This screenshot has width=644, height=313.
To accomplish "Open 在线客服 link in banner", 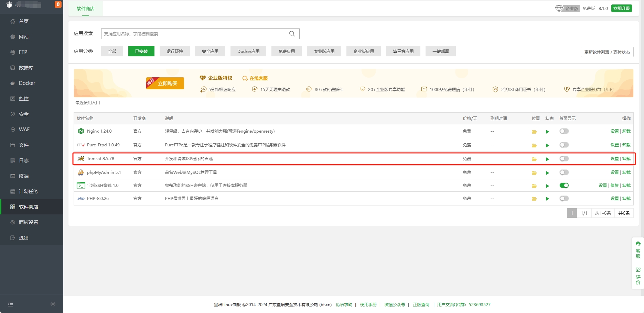I will tap(255, 78).
